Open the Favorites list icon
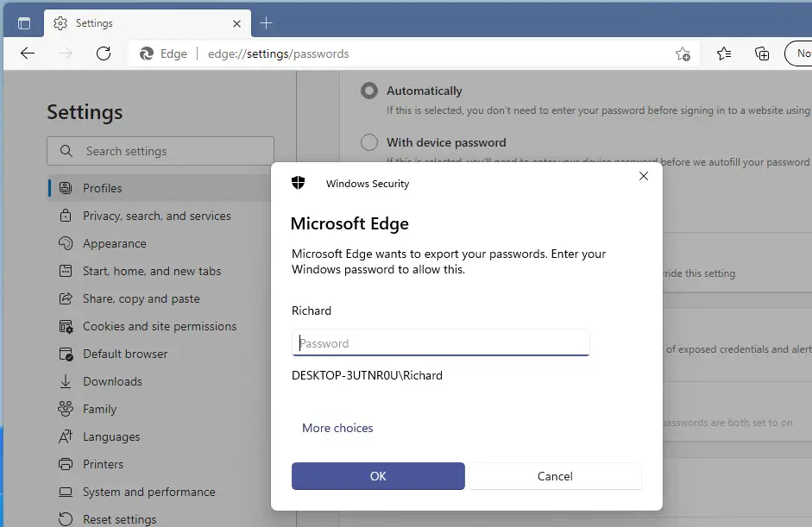 [x=724, y=53]
